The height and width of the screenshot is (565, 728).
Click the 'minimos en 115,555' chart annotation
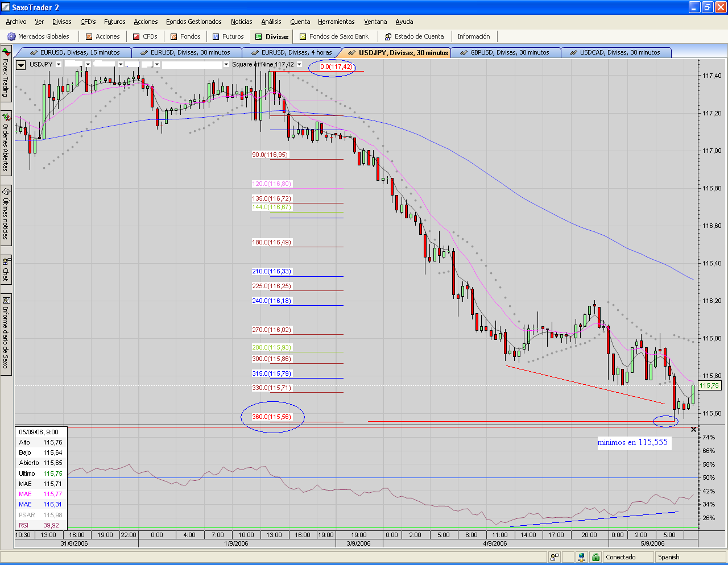(x=632, y=442)
